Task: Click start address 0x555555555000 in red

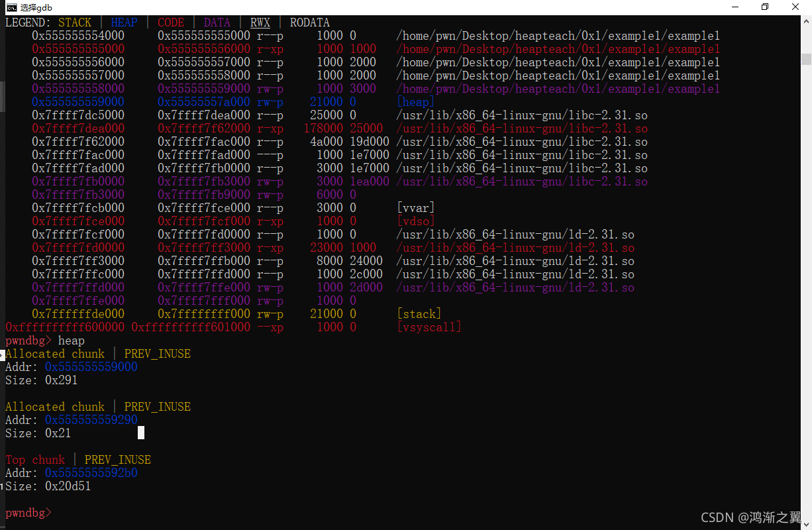Action: [78, 49]
